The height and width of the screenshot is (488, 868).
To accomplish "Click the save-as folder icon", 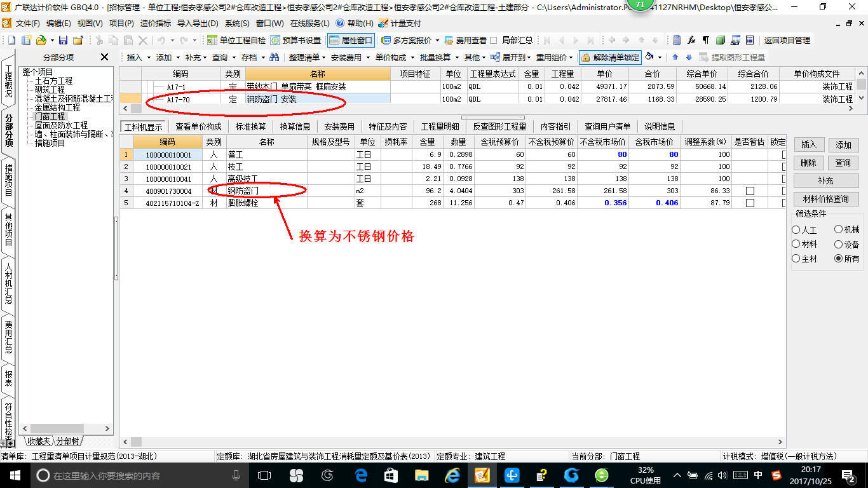I will pyautogui.click(x=78, y=40).
